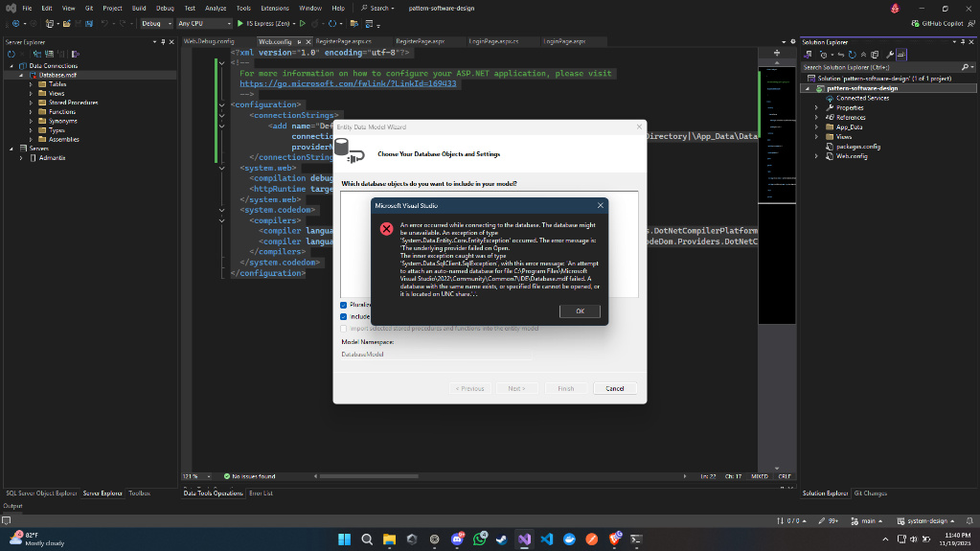This screenshot has height=551, width=980.
Task: Collapse all items in Solution Explorer
Action: (864, 55)
